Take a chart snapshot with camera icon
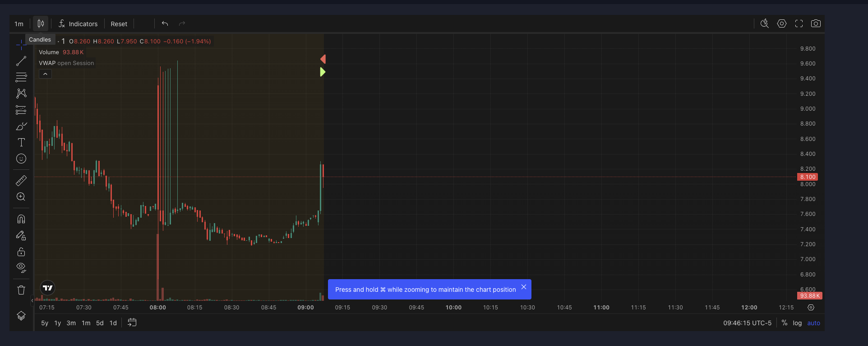Screen dimensions: 868x346 pyautogui.click(x=816, y=23)
